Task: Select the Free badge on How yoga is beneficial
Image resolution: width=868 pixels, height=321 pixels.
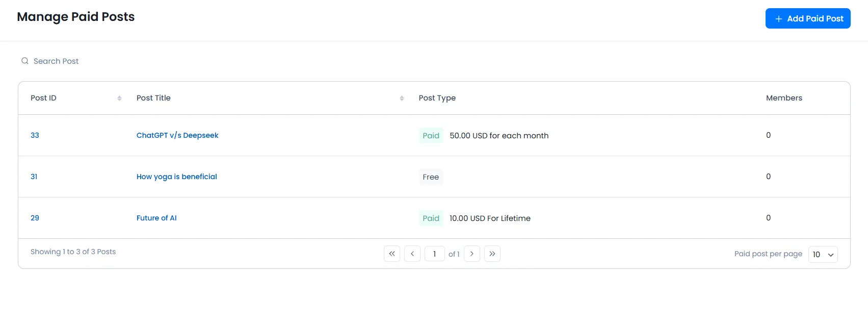Action: tap(431, 177)
